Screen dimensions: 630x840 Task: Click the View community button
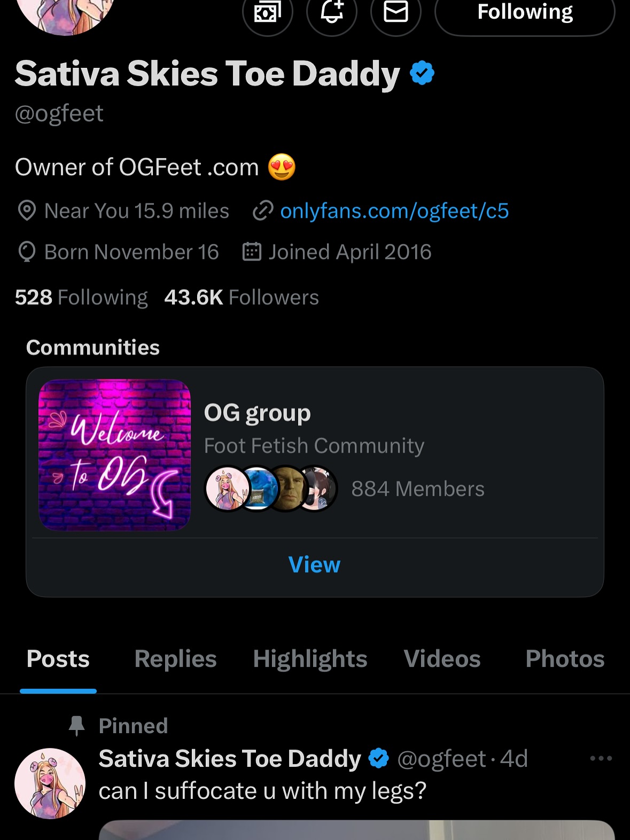click(314, 565)
